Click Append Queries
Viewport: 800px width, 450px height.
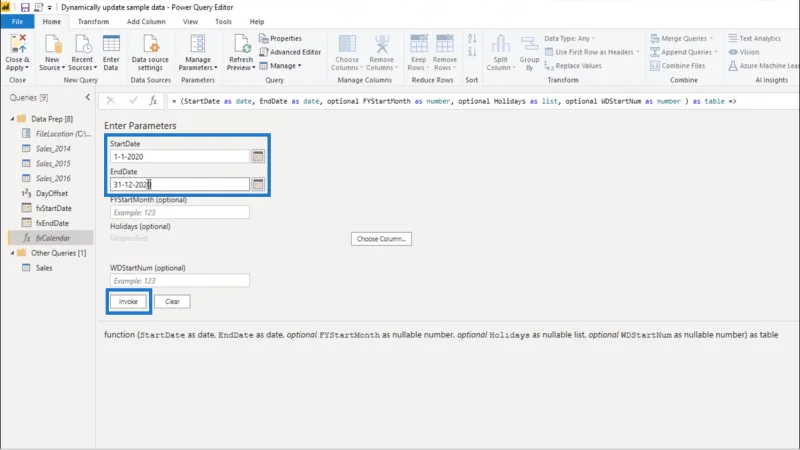[x=684, y=52]
